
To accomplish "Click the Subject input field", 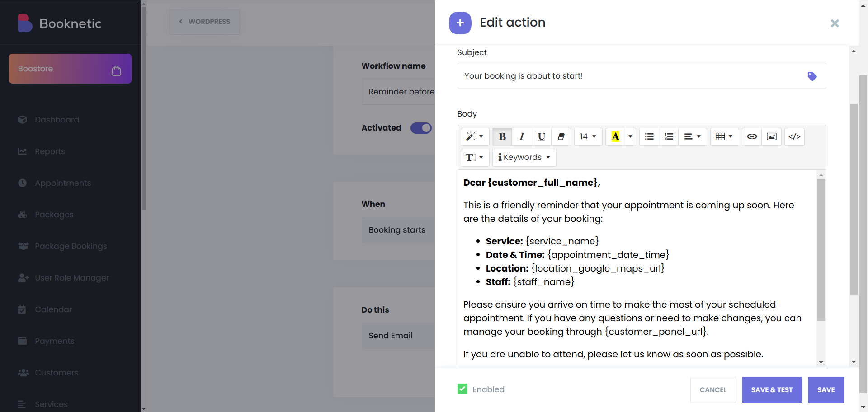I will 642,76.
